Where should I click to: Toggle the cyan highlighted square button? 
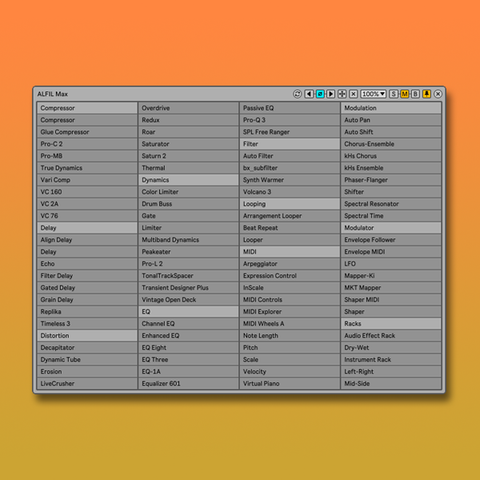pyautogui.click(x=320, y=94)
